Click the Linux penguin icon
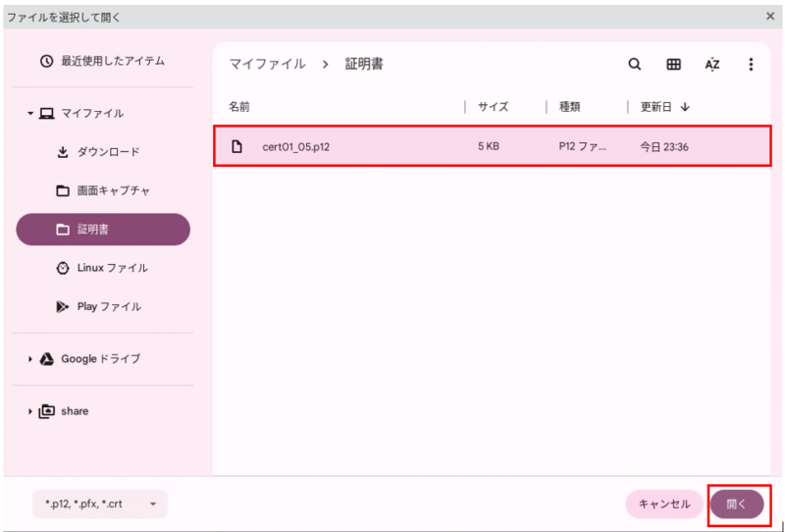The image size is (785, 532). (63, 269)
